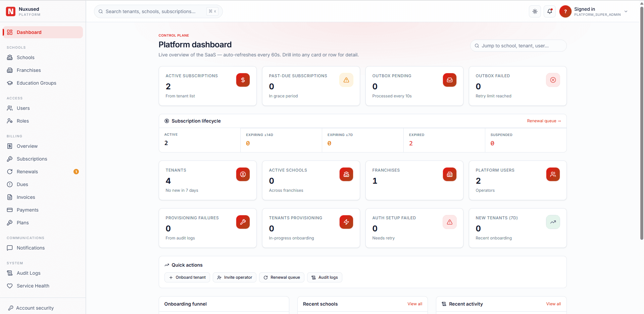This screenshot has height=314, width=644.
Task: Select the Active lifecycle cell
Action: pos(200,140)
